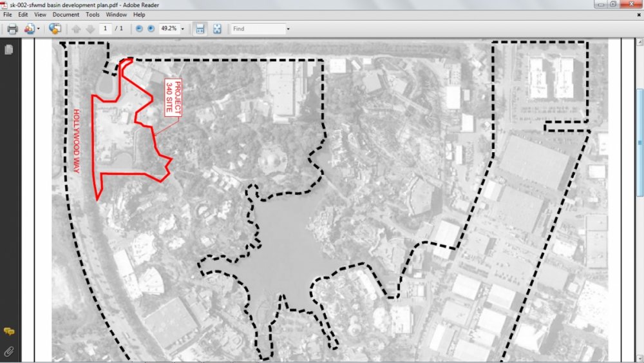The image size is (644, 363).
Task: Click the vertical scrollbar thumb
Action: pos(639,142)
